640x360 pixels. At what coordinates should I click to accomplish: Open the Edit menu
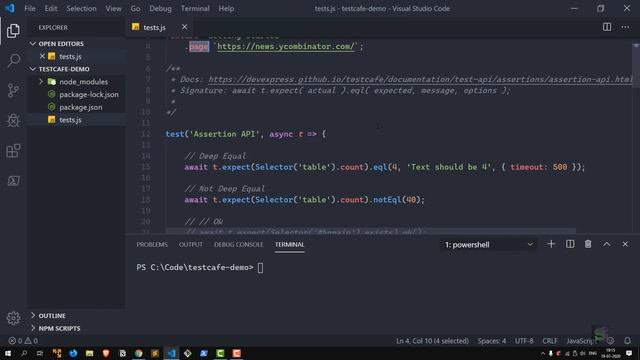(x=51, y=8)
